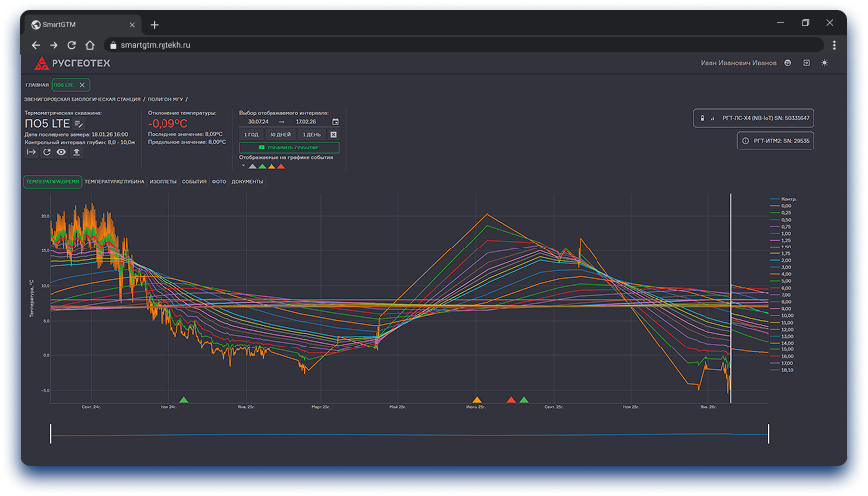Toggle light theme with the sun icon

click(824, 63)
